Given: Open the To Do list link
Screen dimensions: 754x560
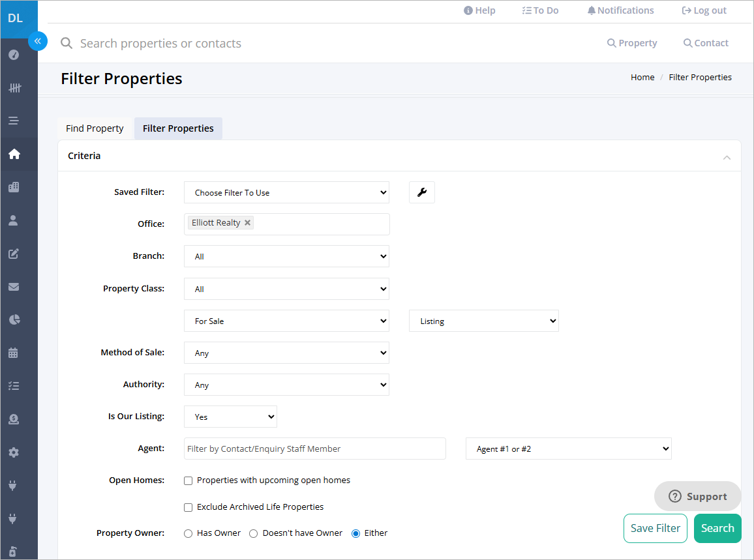Looking at the screenshot, I should (x=540, y=10).
